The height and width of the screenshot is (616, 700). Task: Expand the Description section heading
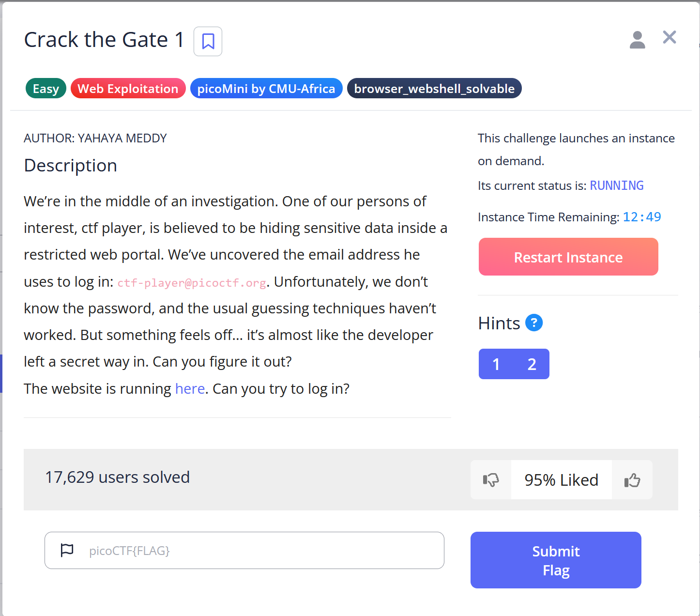click(x=70, y=165)
